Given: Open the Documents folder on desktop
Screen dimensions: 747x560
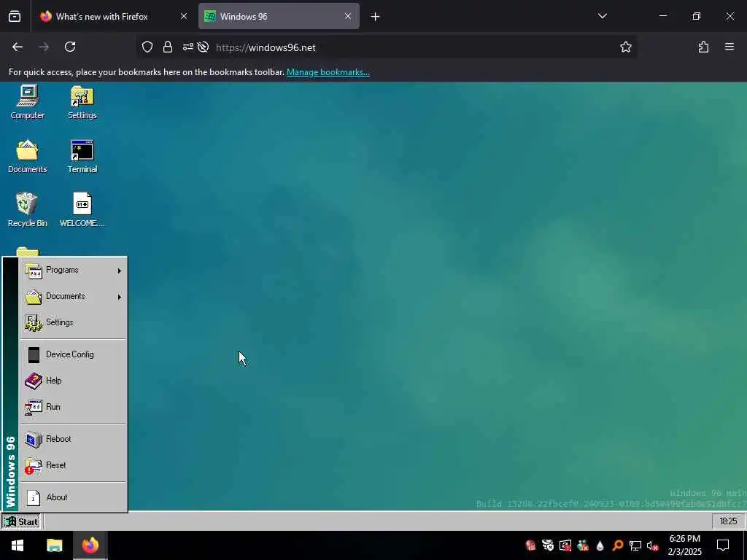Looking at the screenshot, I should tap(27, 156).
